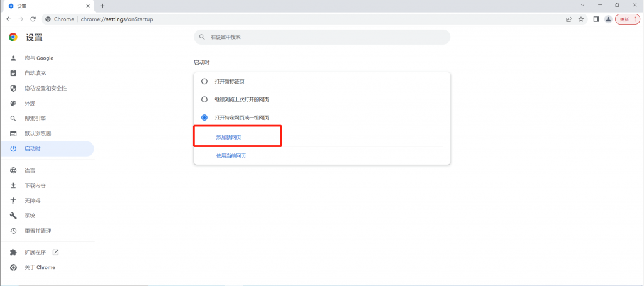Click the 默认浏览器 window icon

13,134
